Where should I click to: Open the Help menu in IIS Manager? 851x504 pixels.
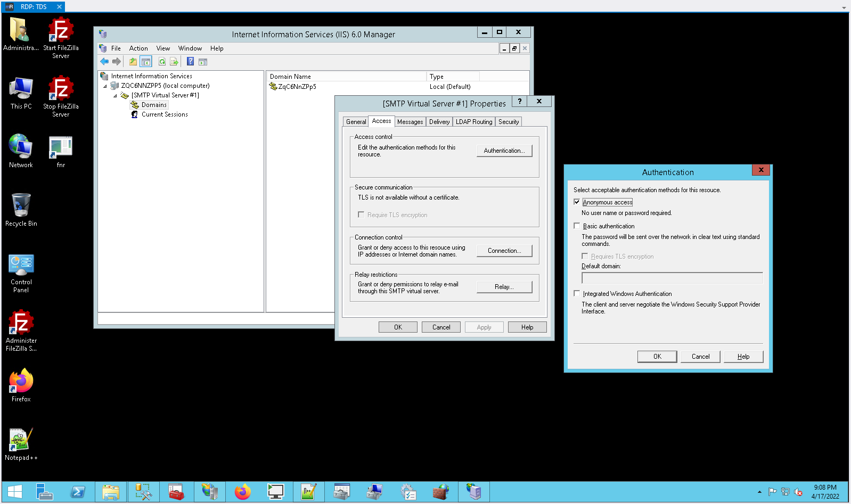click(x=217, y=48)
